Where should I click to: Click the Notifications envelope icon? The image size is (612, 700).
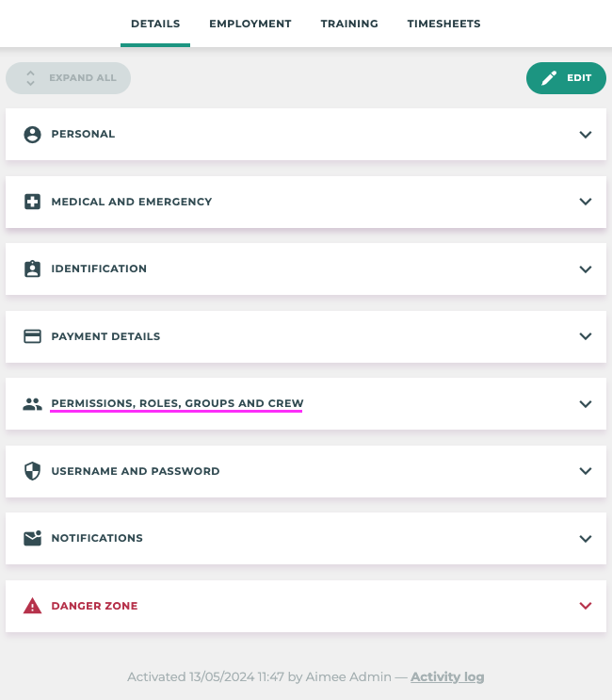point(33,538)
